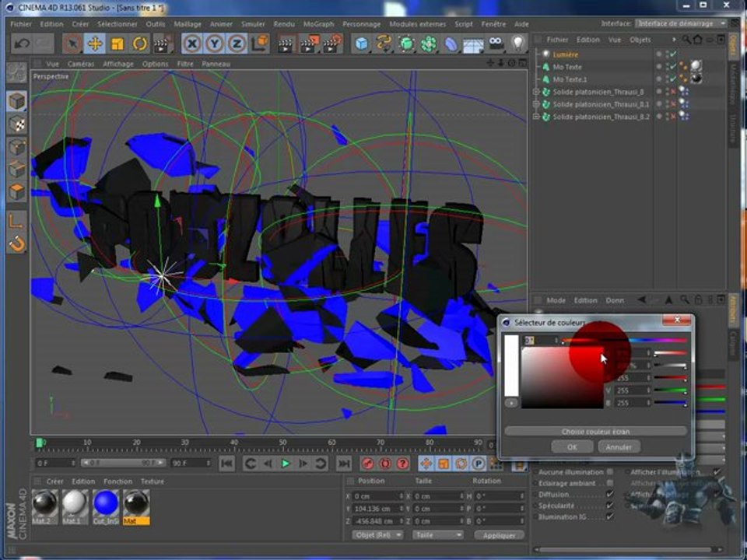Activate the Move tool
This screenshot has width=747, height=560.
[x=95, y=44]
